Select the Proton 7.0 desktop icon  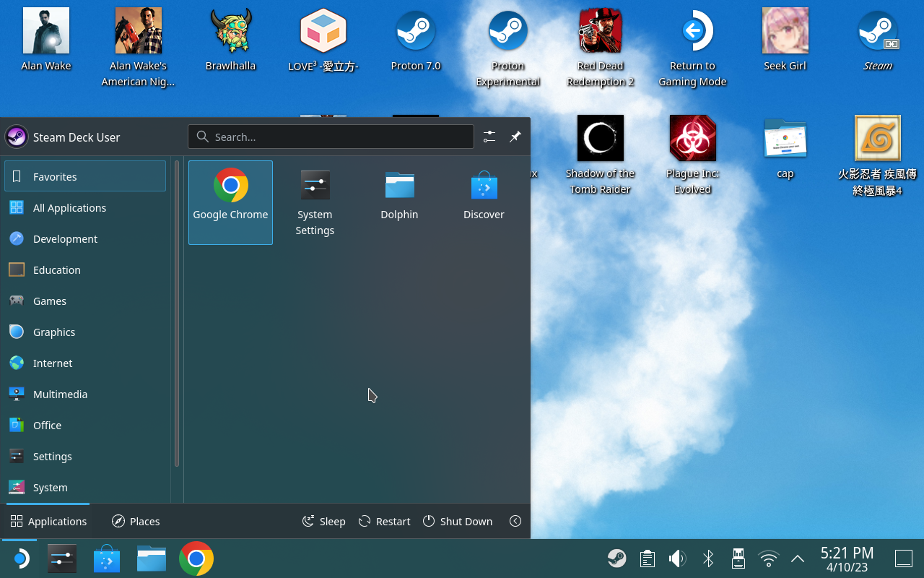pos(416,40)
